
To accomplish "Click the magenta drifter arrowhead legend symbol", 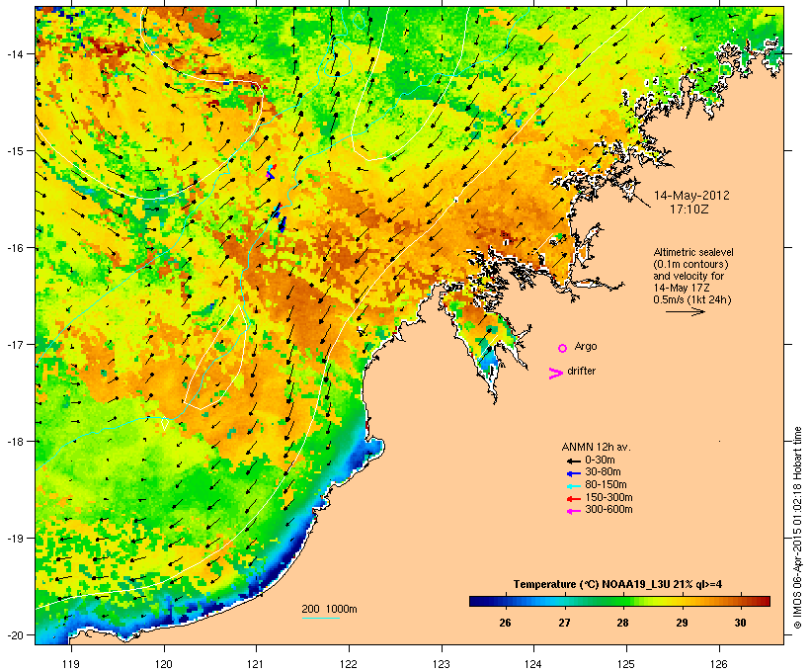I will coord(555,374).
